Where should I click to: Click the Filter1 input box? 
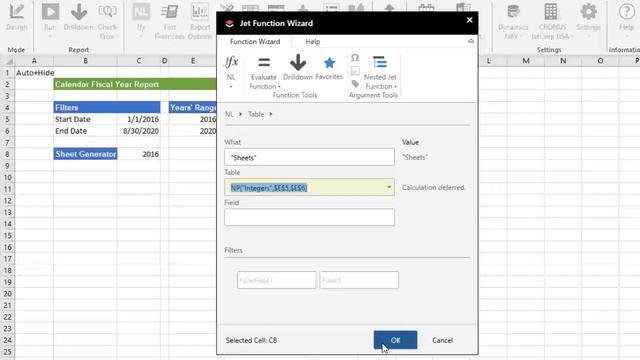[359, 280]
